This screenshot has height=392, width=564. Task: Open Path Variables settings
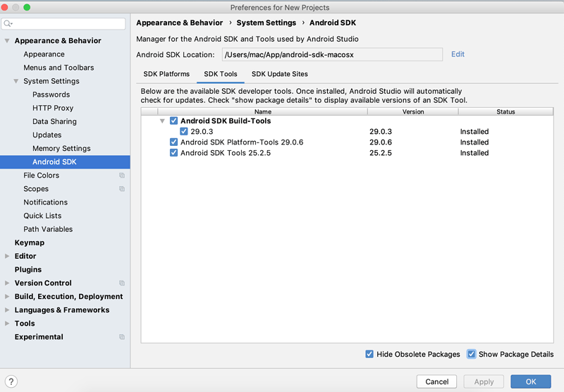(48, 229)
